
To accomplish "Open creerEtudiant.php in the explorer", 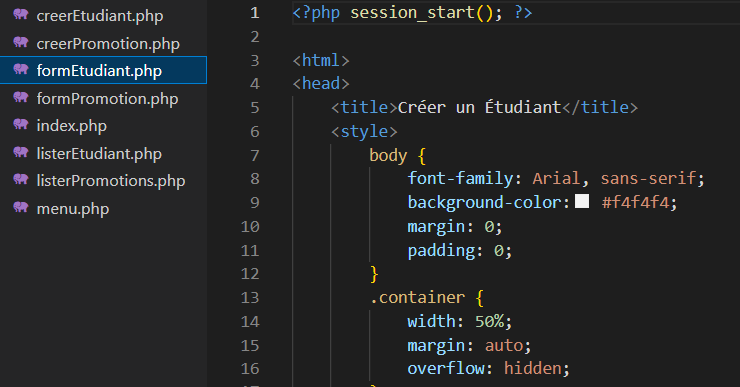I will point(103,15).
